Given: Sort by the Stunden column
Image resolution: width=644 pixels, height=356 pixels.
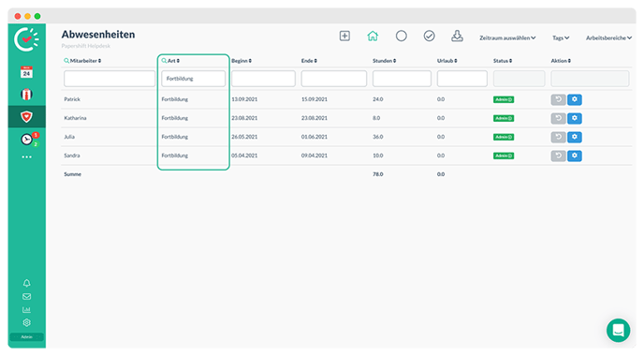Looking at the screenshot, I should click(x=385, y=61).
